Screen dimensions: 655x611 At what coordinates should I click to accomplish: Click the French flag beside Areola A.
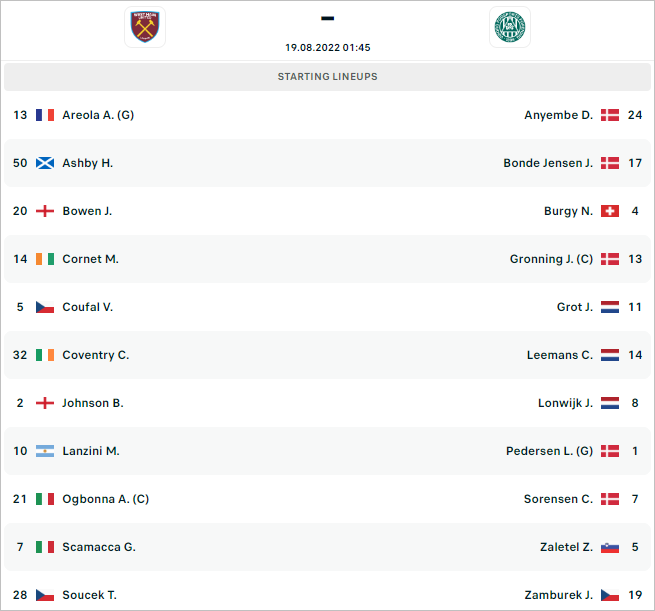(x=45, y=115)
